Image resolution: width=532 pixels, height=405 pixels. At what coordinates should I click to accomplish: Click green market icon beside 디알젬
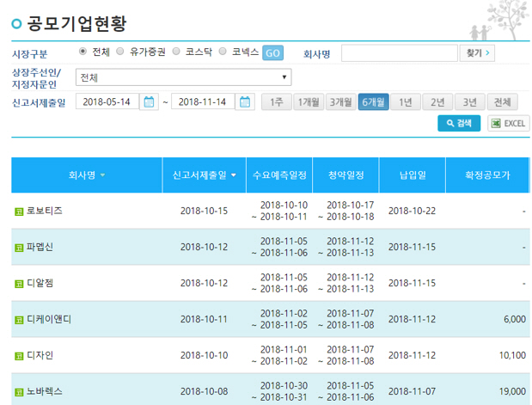point(19,284)
